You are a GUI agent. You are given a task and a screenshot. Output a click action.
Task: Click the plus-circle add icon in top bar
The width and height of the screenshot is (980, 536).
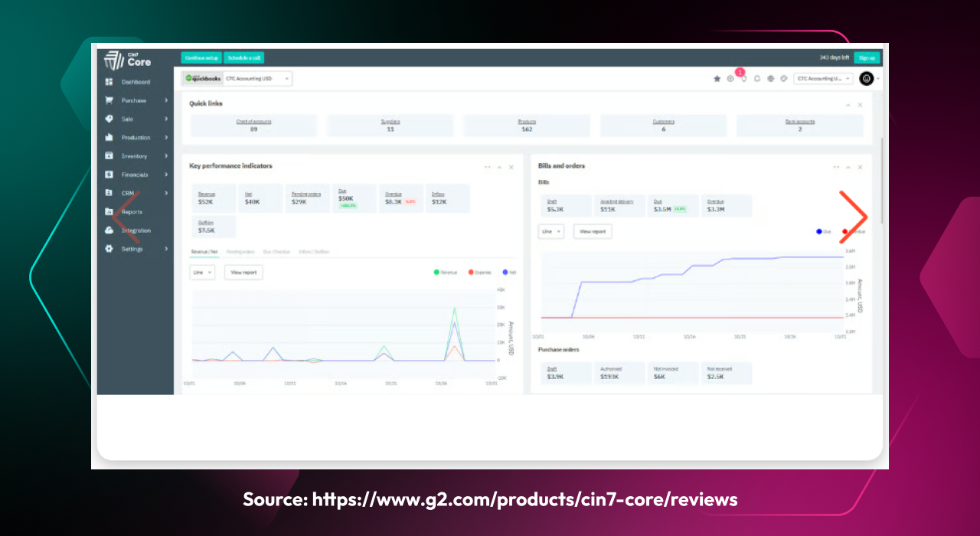(x=730, y=78)
